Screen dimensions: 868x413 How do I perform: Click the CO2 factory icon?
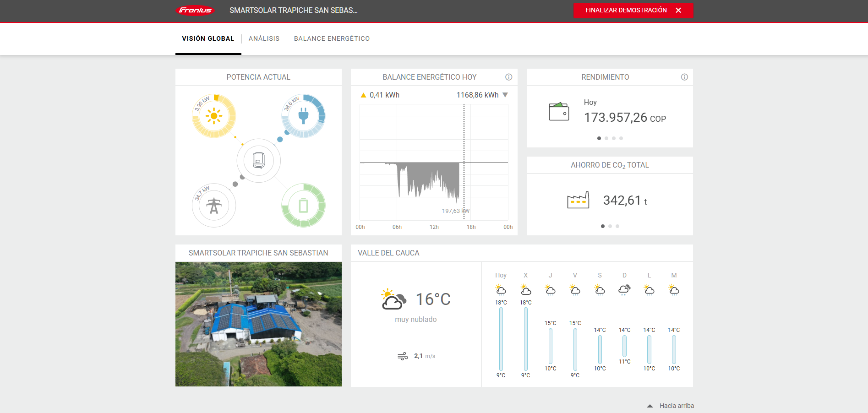578,200
